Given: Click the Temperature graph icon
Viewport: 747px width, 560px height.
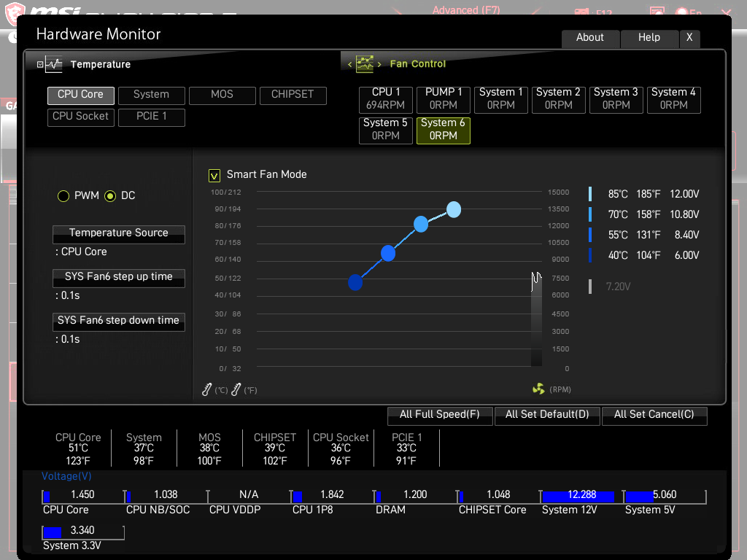Looking at the screenshot, I should [x=54, y=64].
